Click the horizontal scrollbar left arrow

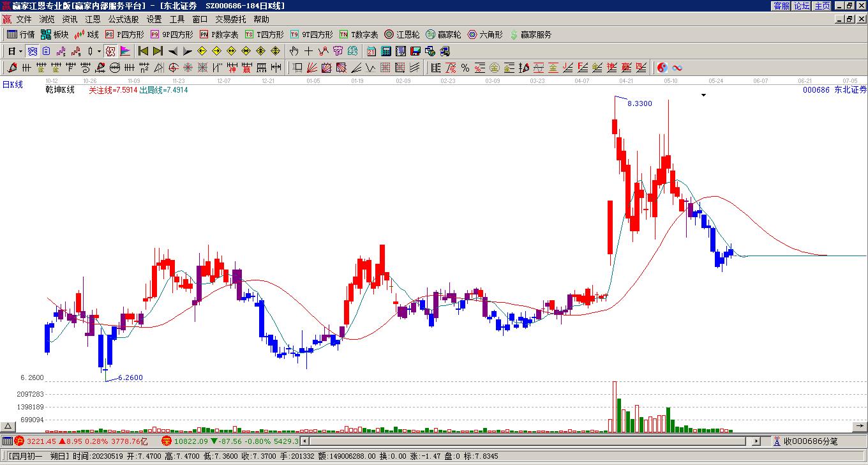(304, 441)
